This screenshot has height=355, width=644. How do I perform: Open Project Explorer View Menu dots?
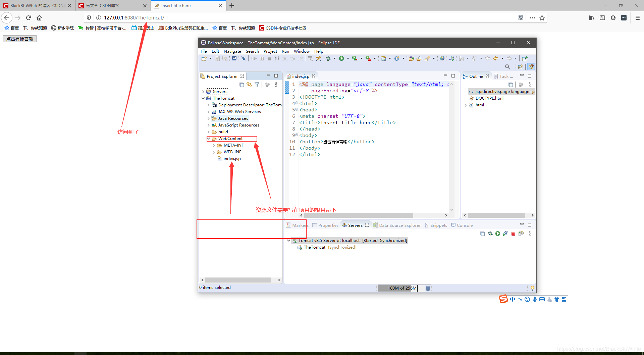pyautogui.click(x=276, y=85)
